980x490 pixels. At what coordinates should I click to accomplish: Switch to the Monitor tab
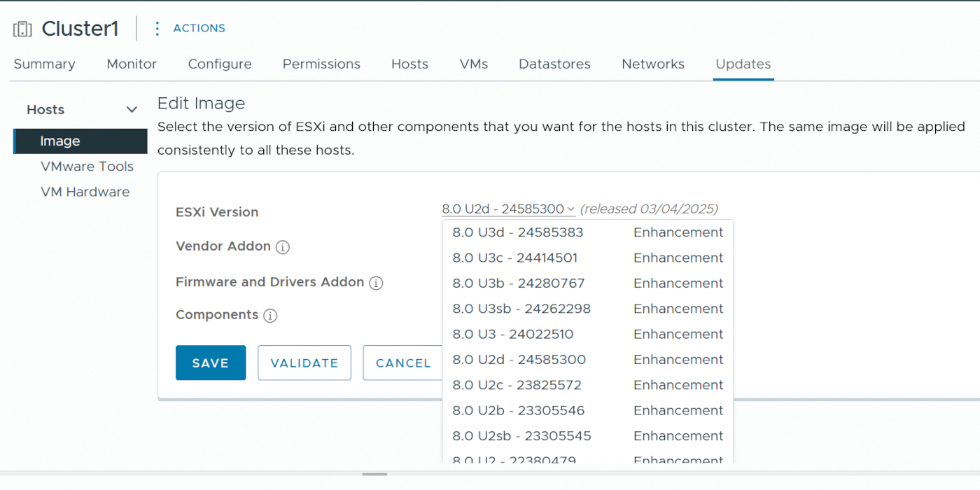click(131, 64)
